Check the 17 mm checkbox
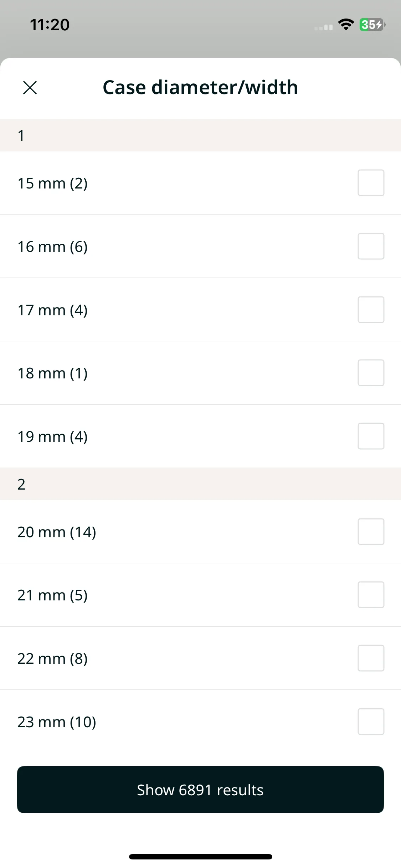 click(371, 310)
